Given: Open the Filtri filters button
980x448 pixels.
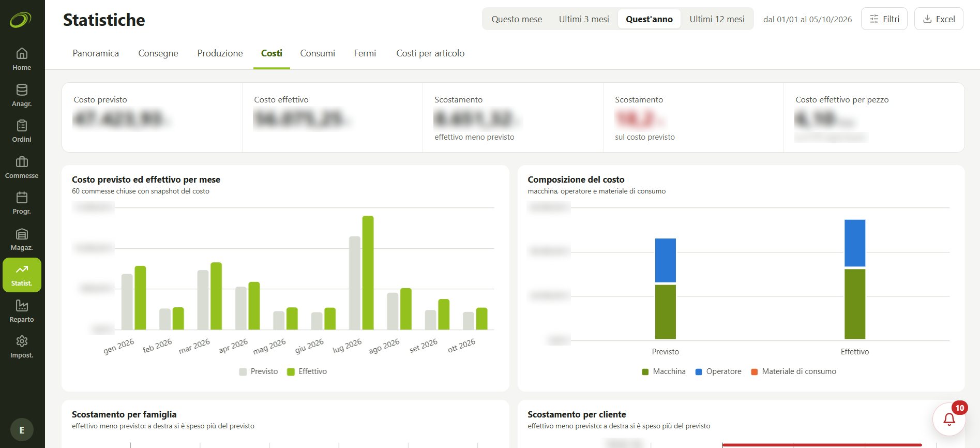Looking at the screenshot, I should point(884,19).
